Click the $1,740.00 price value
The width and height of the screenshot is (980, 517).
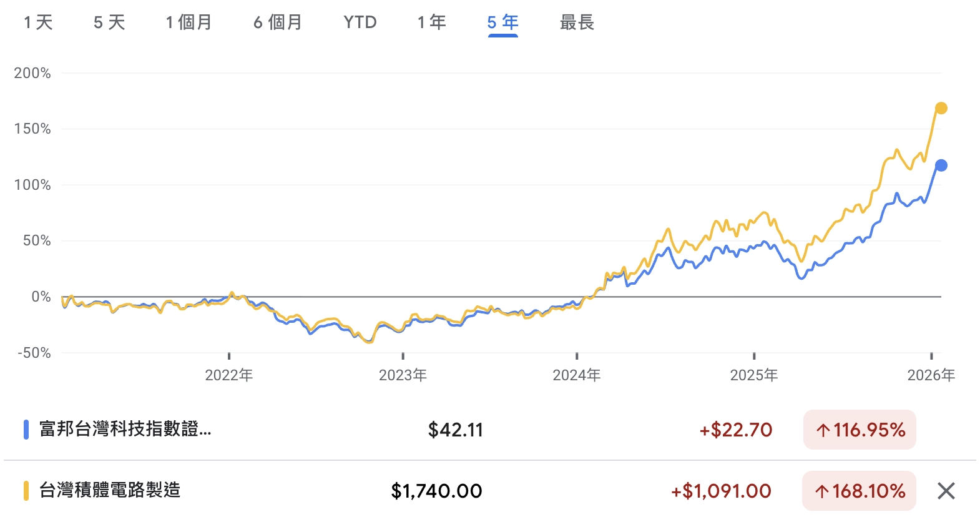click(x=436, y=491)
